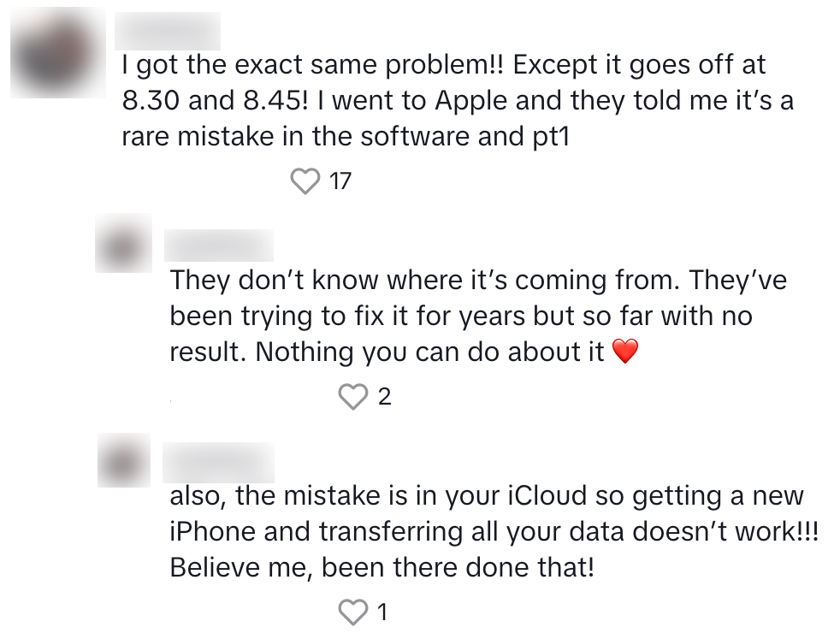View the 1 like count on last reply
Image resolution: width=840 pixels, height=633 pixels.
pos(382,612)
